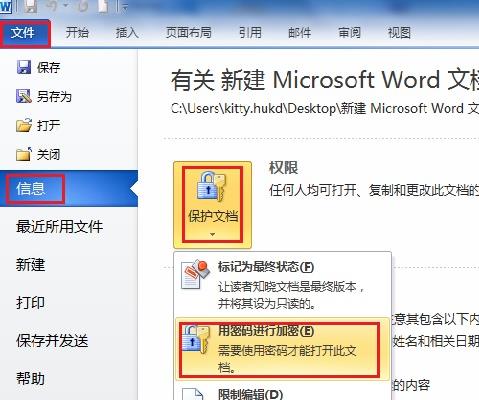Open the 邮件 ribbon tab
This screenshot has height=400, width=479.
pyautogui.click(x=299, y=33)
